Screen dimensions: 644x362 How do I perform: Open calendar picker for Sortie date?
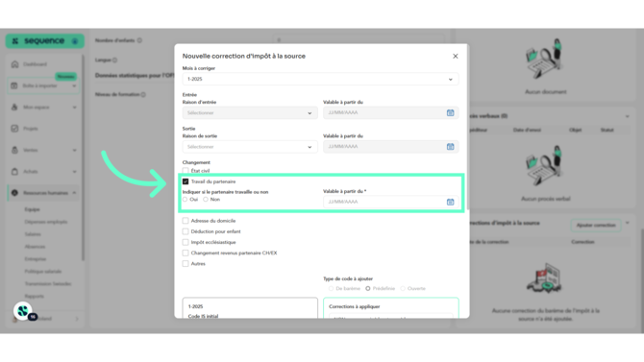(x=450, y=147)
